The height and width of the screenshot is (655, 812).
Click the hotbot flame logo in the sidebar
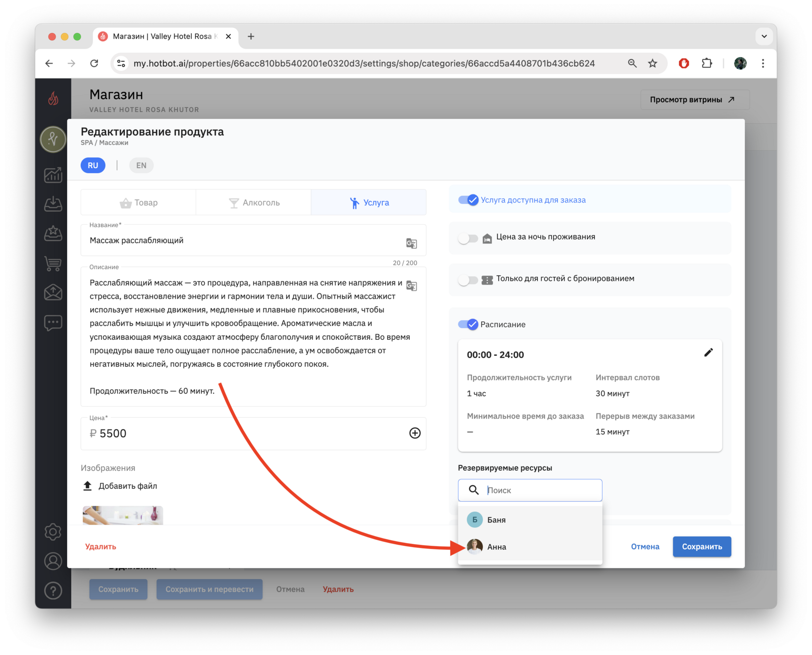tap(53, 99)
